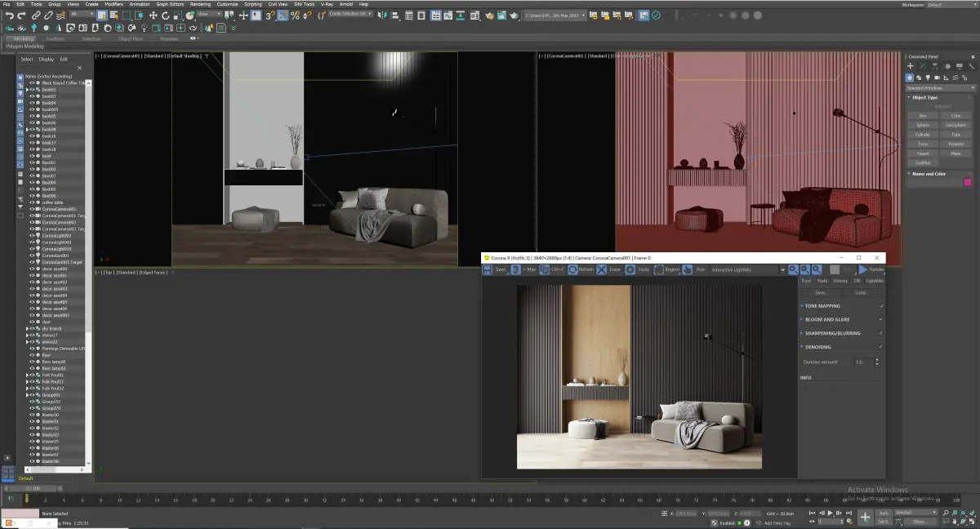Switch to the Stats tab in Corona buffer
This screenshot has height=529, width=980.
pos(822,281)
